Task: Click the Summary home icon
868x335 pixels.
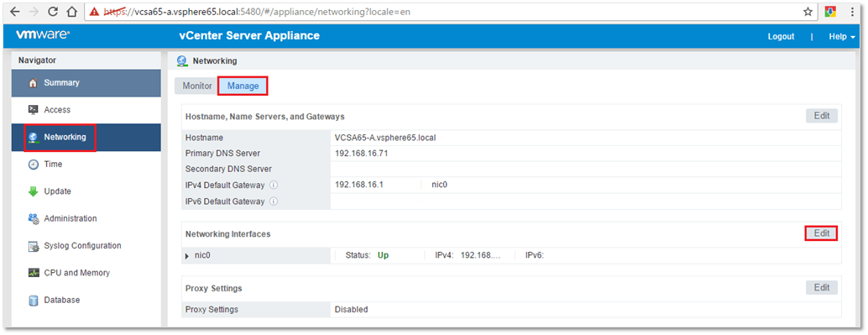Action: click(x=33, y=83)
